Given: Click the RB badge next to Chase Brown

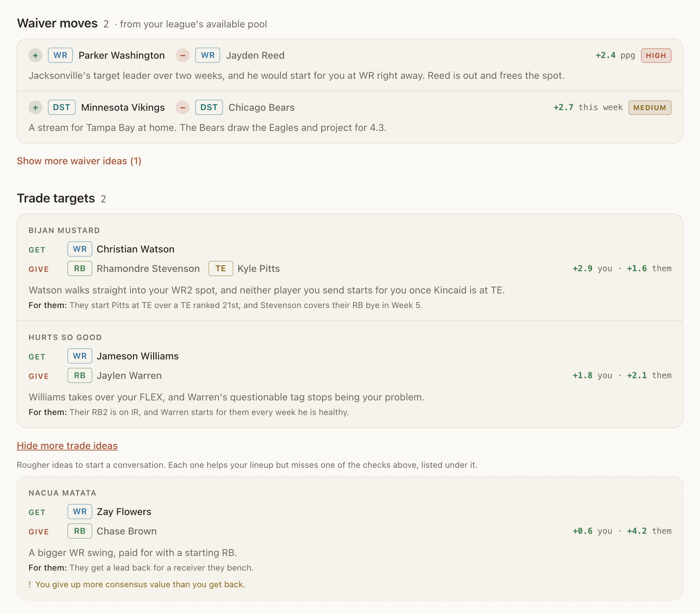Looking at the screenshot, I should [80, 531].
